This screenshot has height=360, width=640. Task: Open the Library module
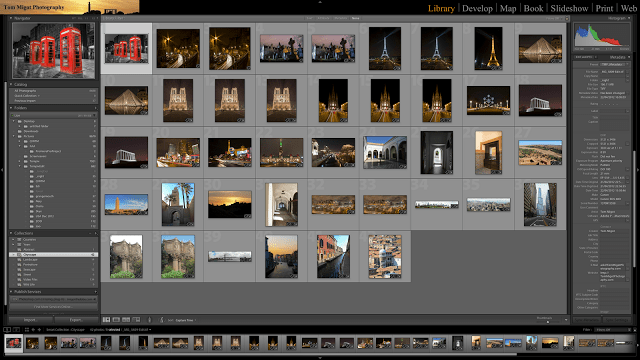pyautogui.click(x=441, y=8)
